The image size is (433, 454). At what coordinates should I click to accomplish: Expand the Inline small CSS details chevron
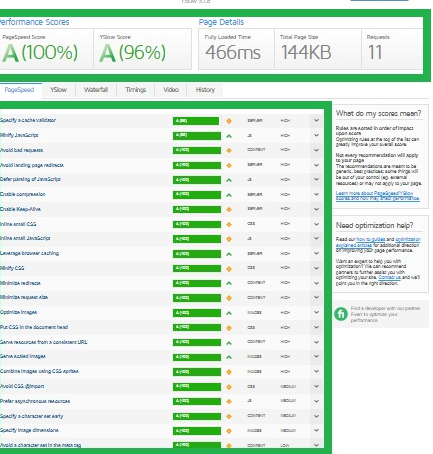(x=316, y=224)
